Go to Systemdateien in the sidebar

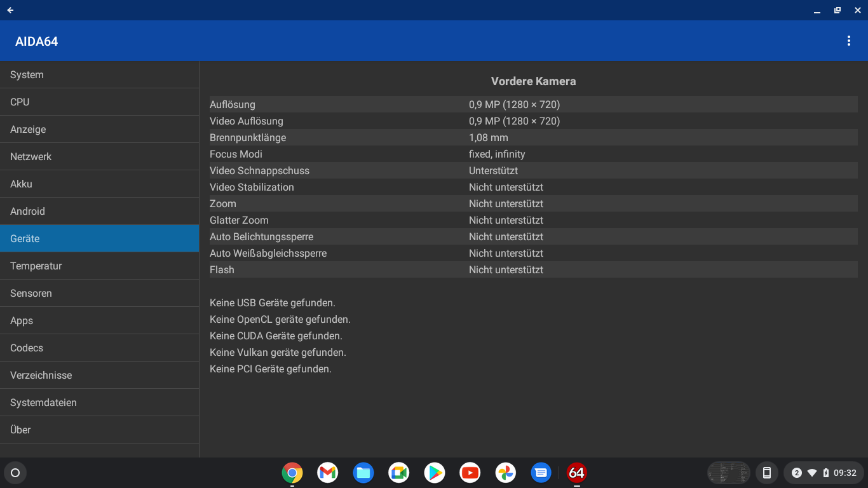point(100,403)
